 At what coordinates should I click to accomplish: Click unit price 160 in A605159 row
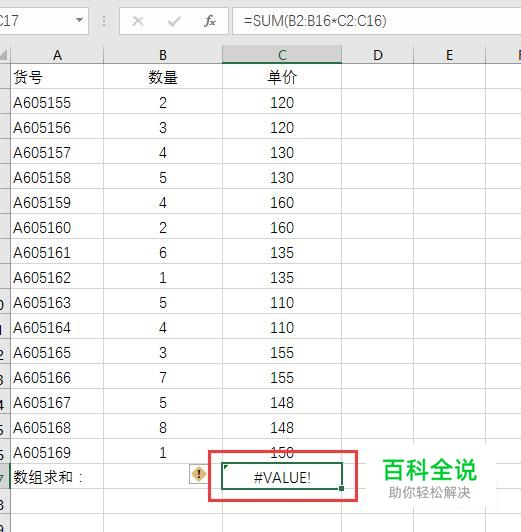(x=282, y=202)
